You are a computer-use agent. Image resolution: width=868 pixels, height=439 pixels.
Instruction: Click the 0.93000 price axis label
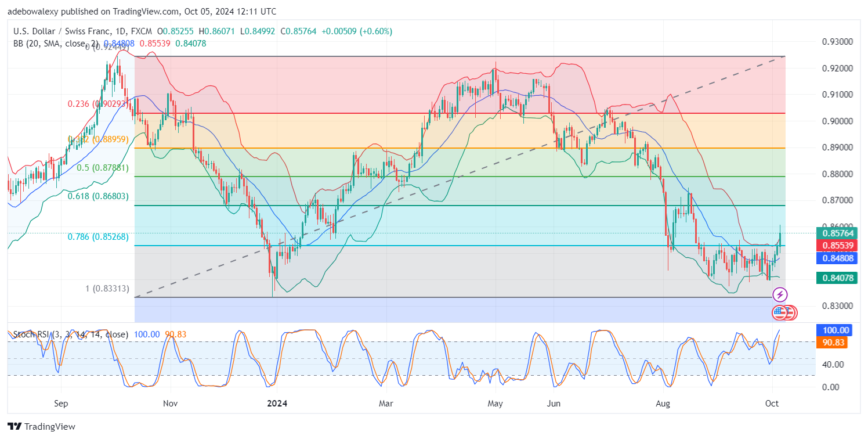point(838,42)
